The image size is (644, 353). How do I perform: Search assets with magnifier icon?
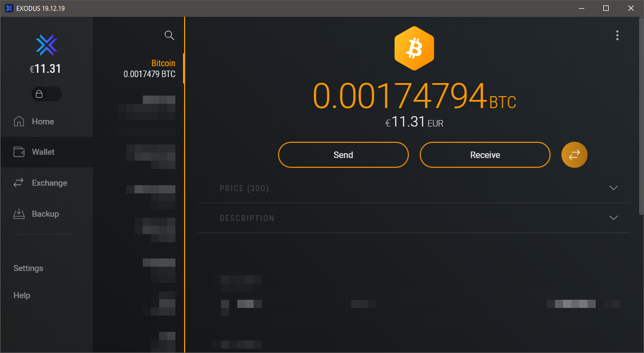click(x=169, y=35)
